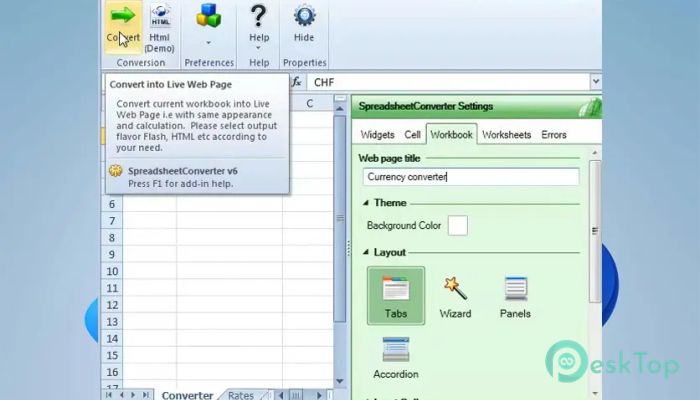Go to last sheet navigation arrow
The height and width of the screenshot is (400, 700).
click(x=146, y=395)
